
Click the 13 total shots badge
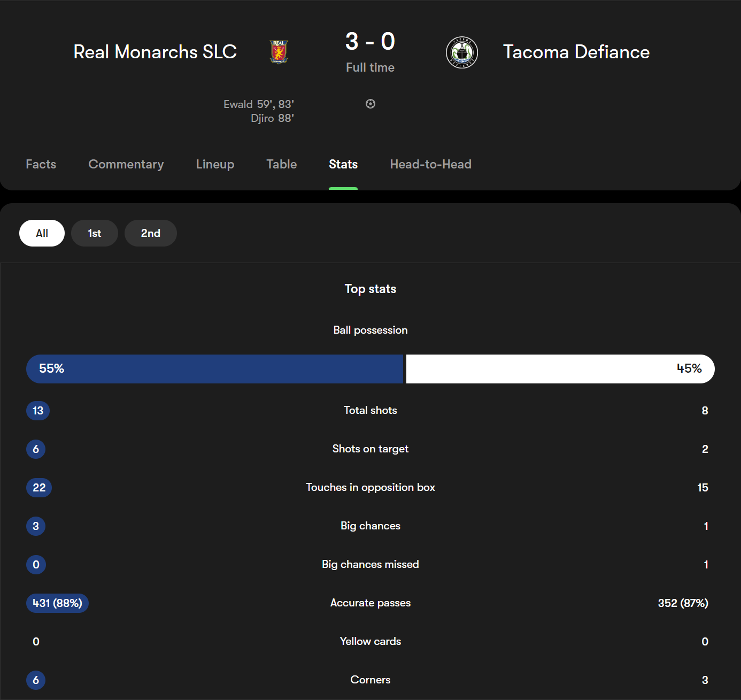38,411
